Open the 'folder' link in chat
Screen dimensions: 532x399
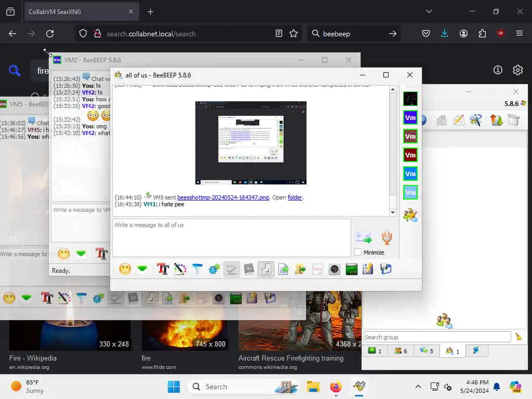click(295, 197)
